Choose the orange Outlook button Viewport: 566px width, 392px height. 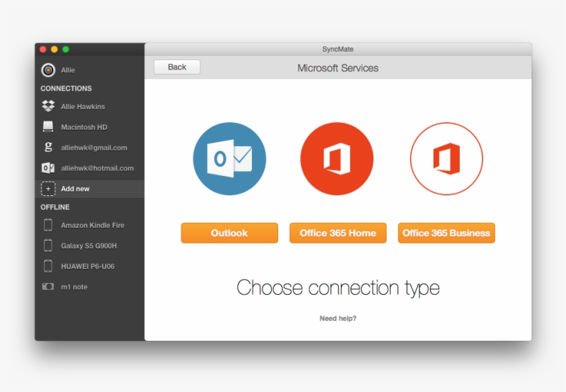click(x=230, y=233)
